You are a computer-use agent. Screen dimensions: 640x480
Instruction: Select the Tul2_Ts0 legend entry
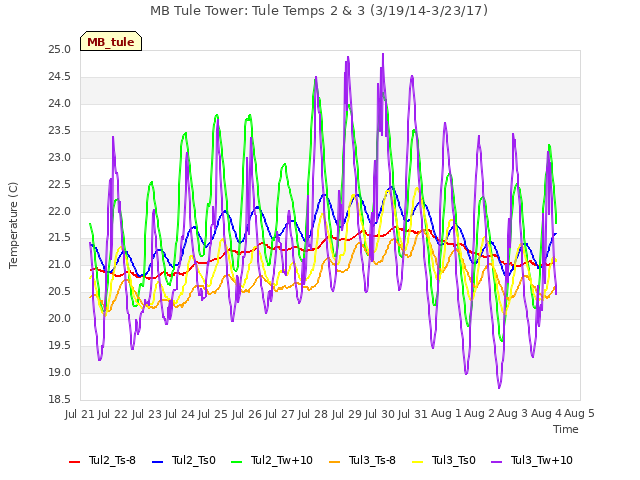coord(184,461)
